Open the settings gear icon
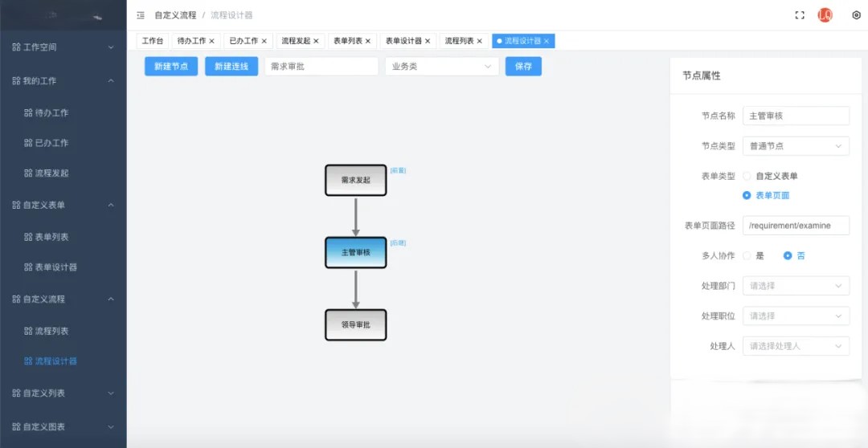868x448 pixels. (x=856, y=15)
